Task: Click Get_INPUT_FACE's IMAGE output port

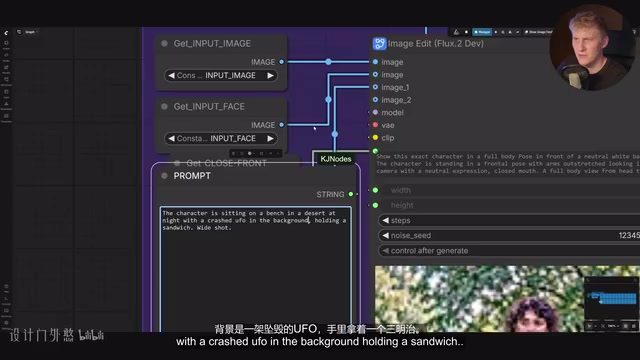Action: click(x=281, y=125)
